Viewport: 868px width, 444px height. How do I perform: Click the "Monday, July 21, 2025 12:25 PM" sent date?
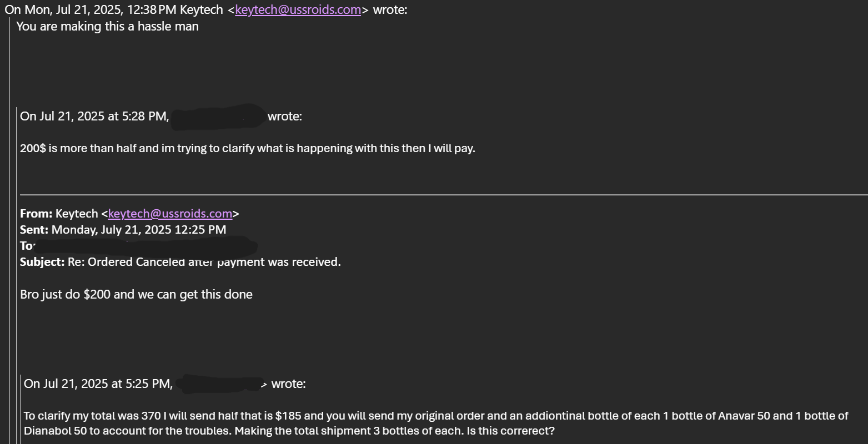[139, 230]
